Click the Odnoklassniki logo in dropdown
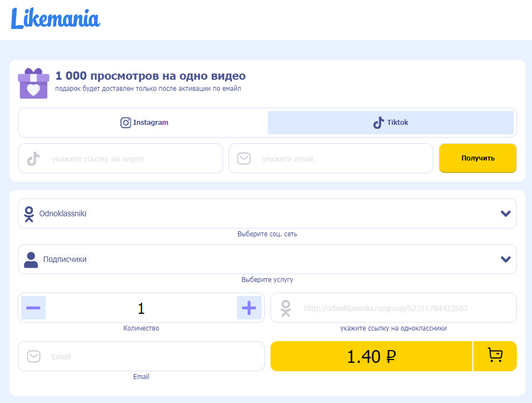This screenshot has height=403, width=532. [29, 214]
